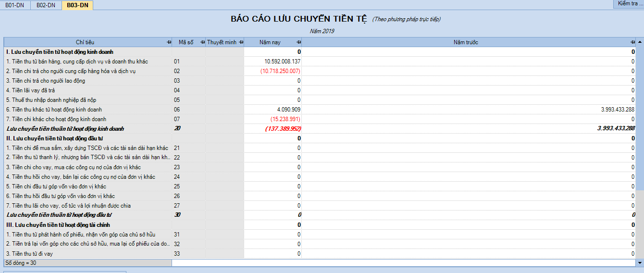Click the pin icon in Mã số header
Screen dimensions: 644x273
pyautogui.click(x=202, y=42)
